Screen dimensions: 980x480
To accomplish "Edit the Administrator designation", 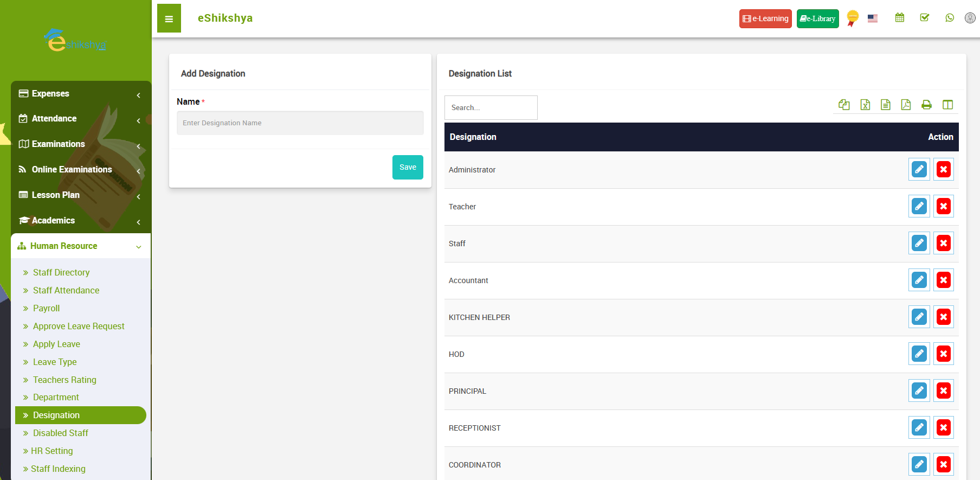I will tap(919, 170).
